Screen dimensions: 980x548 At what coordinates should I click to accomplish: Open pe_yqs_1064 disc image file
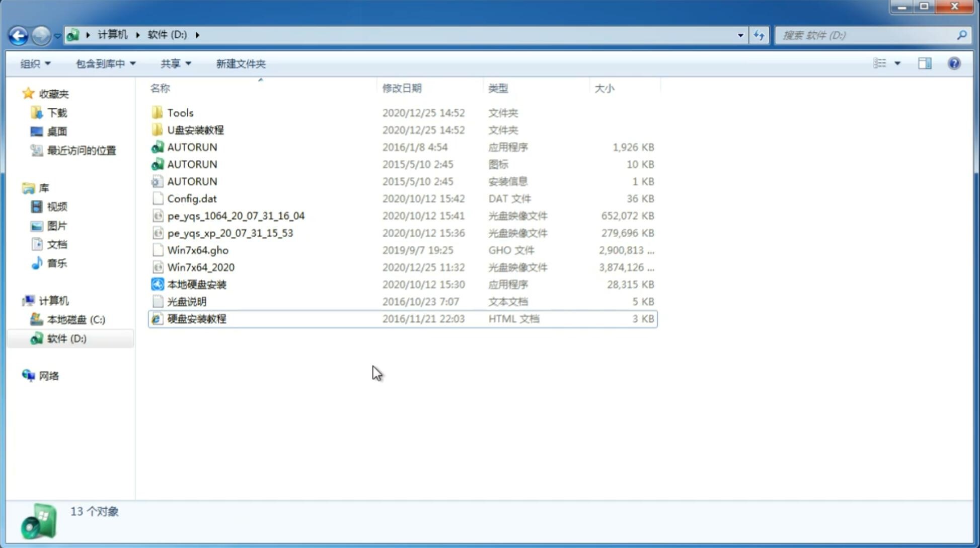pyautogui.click(x=236, y=216)
